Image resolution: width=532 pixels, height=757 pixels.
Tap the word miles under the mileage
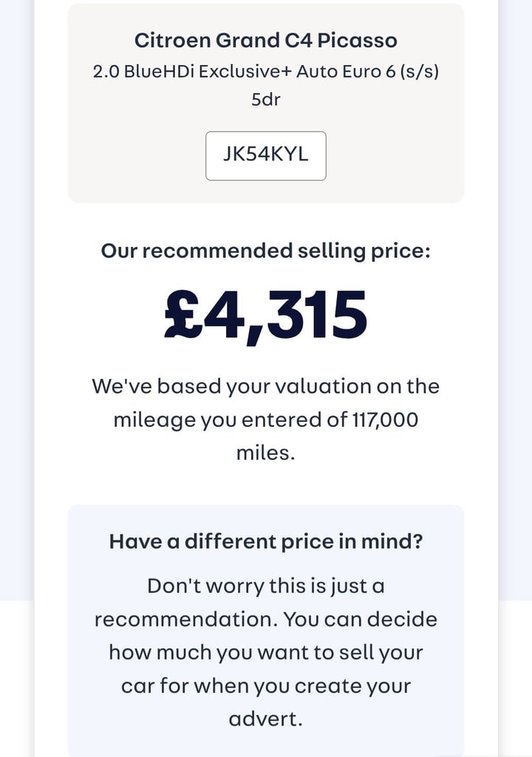[265, 453]
